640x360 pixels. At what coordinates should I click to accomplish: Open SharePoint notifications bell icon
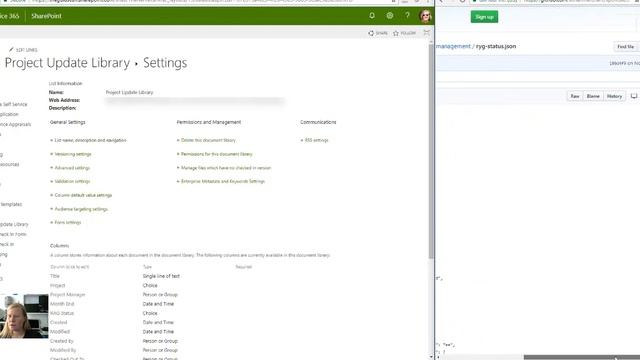click(372, 16)
